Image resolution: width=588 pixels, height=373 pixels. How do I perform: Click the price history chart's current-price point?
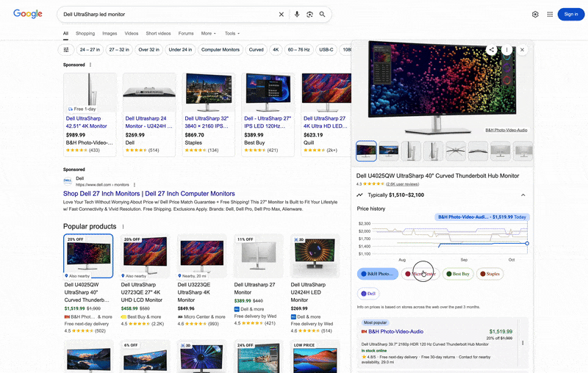click(526, 243)
